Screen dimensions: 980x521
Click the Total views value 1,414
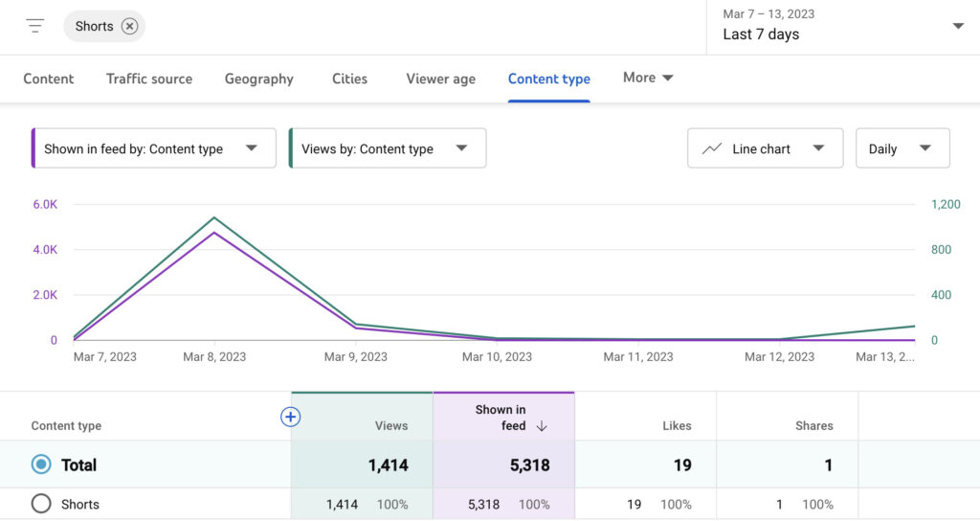tap(389, 465)
